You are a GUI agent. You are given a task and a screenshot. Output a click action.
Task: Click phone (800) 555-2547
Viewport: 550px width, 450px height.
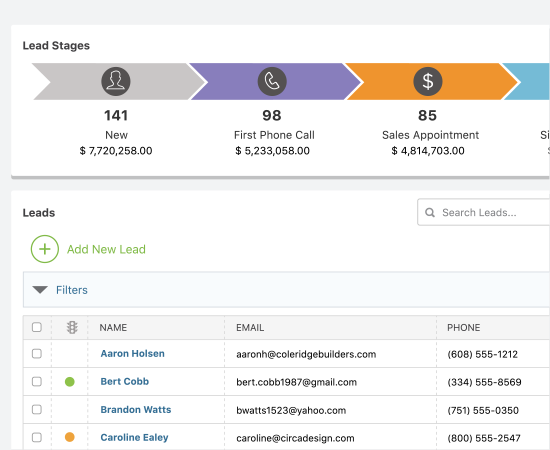484,438
